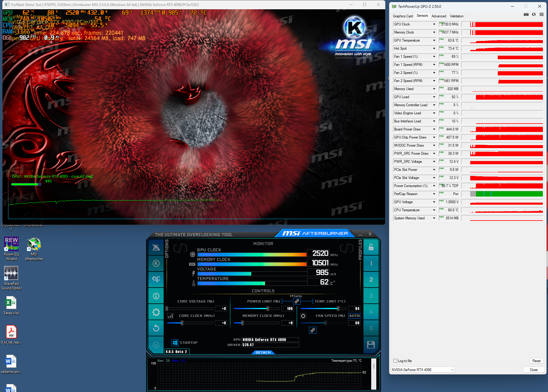Viewport: 548px width, 392px height.
Task: Open the zadanie-po Word document on desktop
Action: pyautogui.click(x=11, y=364)
